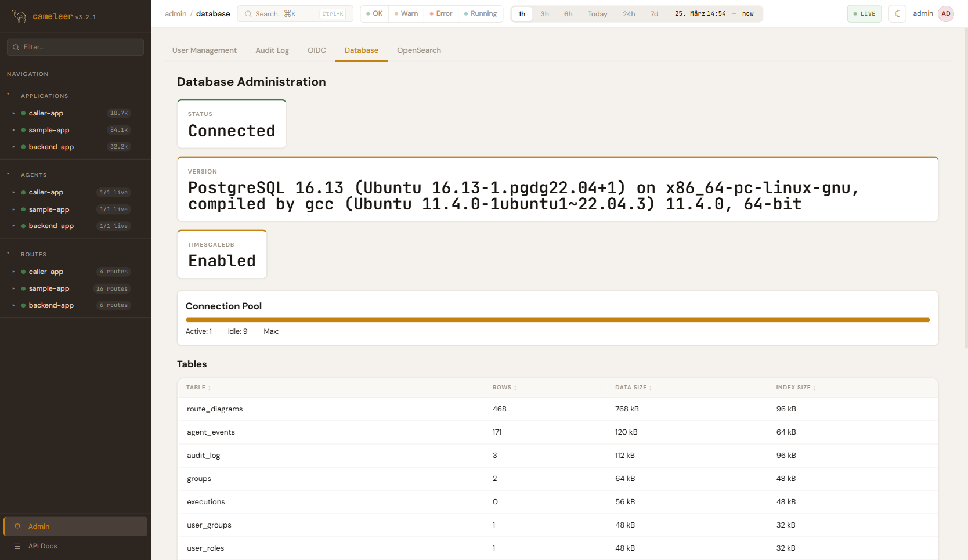
Task: Click the Admin gear icon in sidebar
Action: pyautogui.click(x=17, y=526)
